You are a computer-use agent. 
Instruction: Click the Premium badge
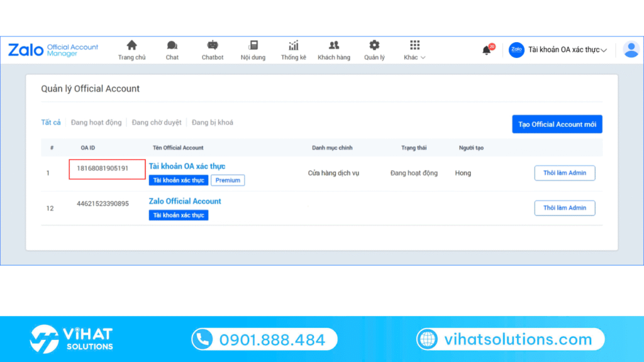click(228, 180)
